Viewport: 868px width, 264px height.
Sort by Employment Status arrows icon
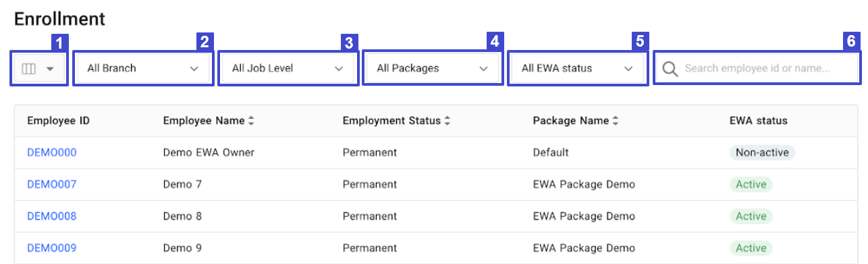[x=447, y=121]
